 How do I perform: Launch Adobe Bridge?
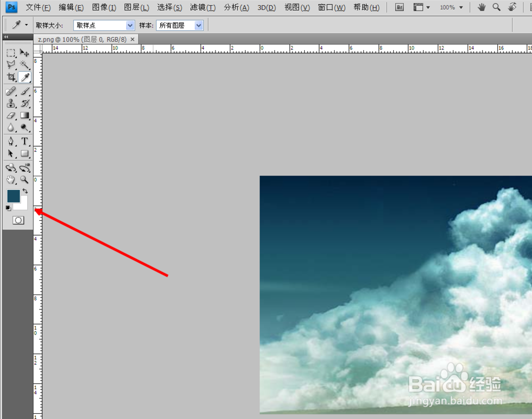coord(400,7)
